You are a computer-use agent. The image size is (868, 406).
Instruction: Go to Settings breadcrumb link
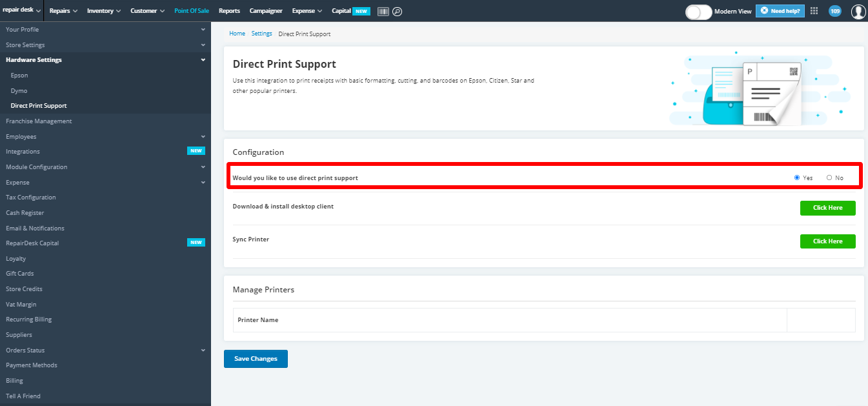click(261, 34)
